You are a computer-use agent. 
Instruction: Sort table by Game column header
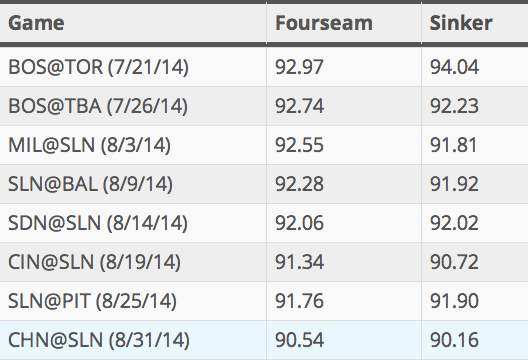pos(36,23)
